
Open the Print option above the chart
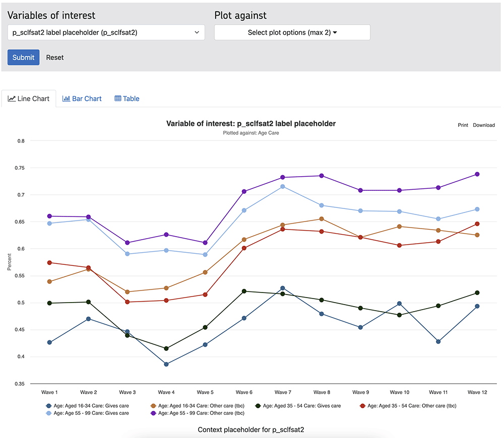click(x=462, y=125)
